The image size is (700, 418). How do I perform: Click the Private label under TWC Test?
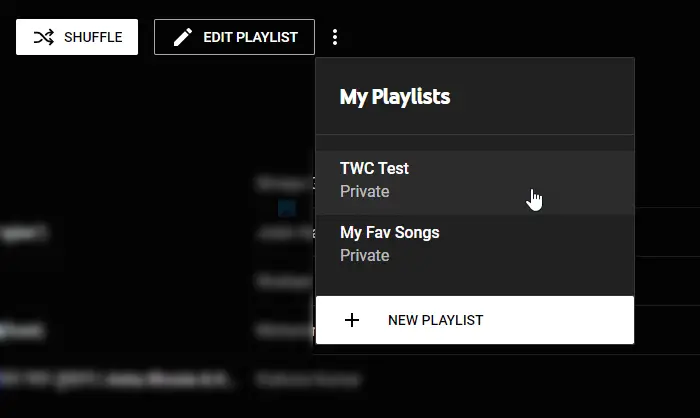[x=365, y=191]
